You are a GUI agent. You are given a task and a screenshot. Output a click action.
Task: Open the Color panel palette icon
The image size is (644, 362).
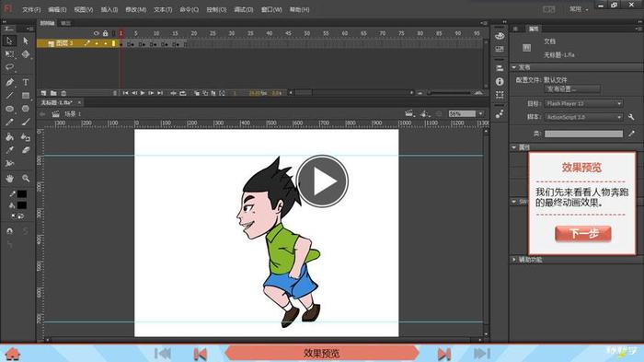click(500, 36)
